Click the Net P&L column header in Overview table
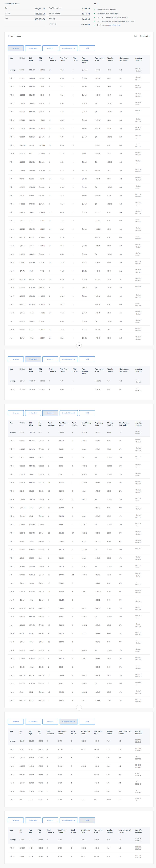The image size is (156, 868). coord(22,58)
